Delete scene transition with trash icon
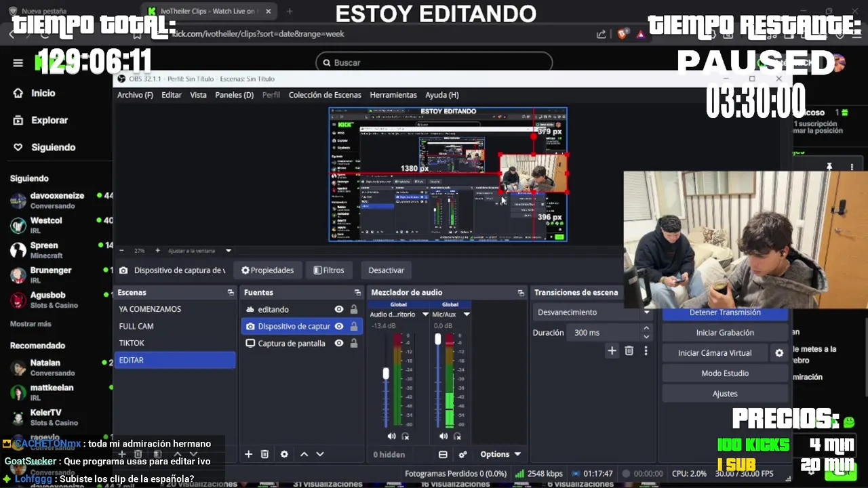Viewport: 868px width, 488px height. coord(629,350)
